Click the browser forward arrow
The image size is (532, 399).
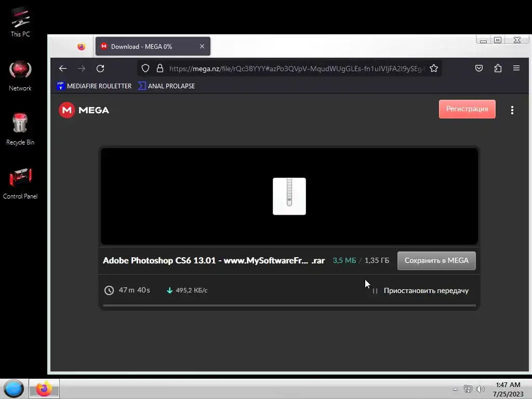tap(82, 69)
